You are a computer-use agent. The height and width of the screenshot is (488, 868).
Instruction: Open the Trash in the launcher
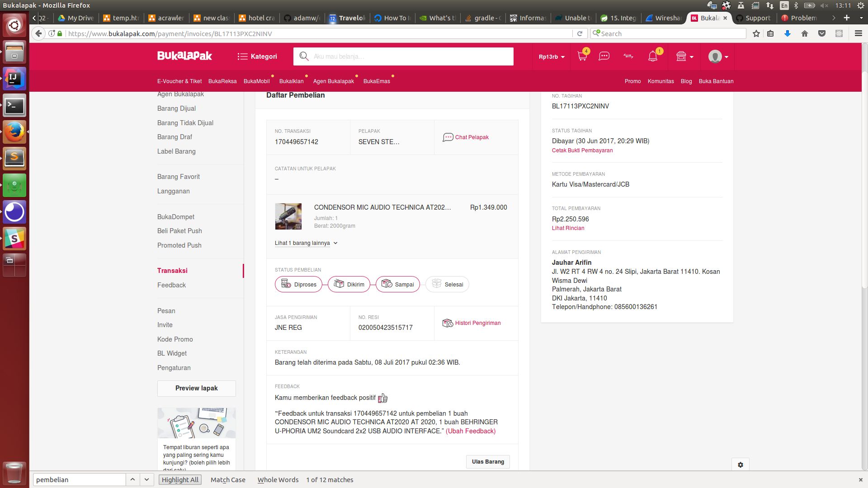tap(14, 473)
